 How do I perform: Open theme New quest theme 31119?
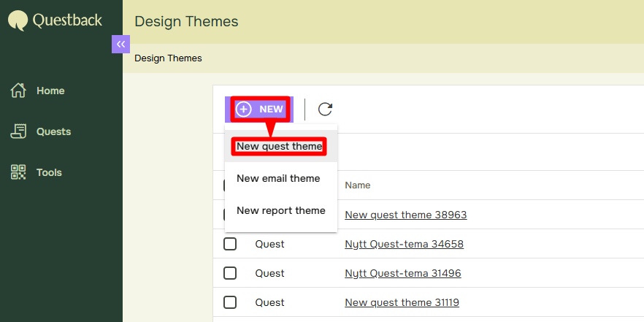(x=402, y=302)
